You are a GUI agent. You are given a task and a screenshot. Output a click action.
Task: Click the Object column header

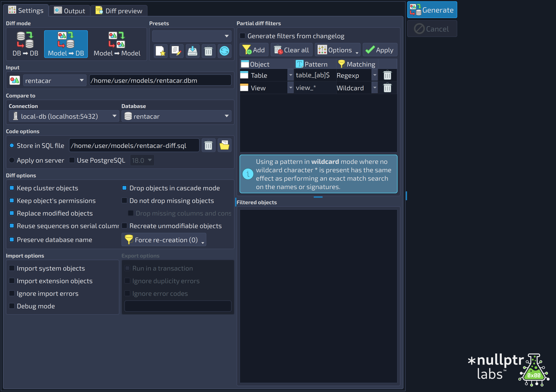pos(267,64)
